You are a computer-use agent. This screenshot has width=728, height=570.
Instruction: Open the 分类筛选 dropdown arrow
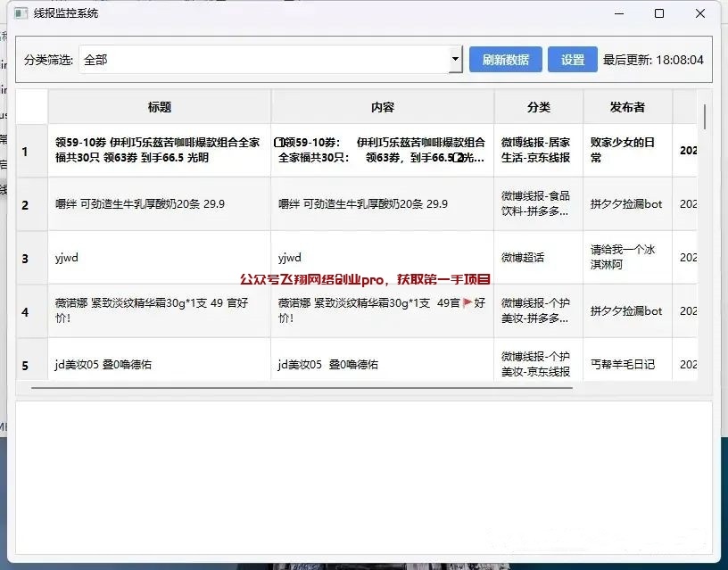tap(455, 60)
